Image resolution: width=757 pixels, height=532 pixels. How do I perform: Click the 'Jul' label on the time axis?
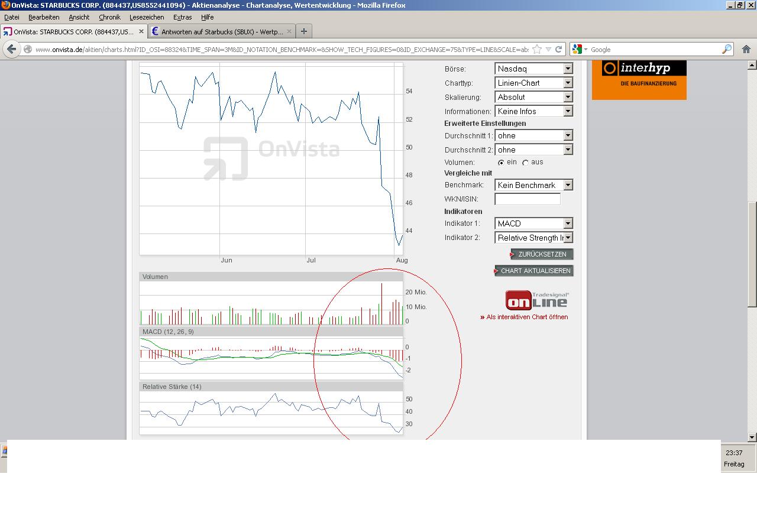tap(311, 260)
